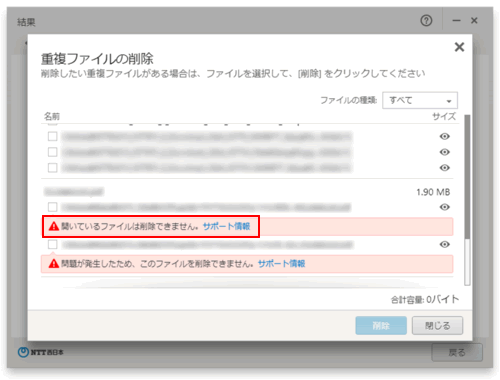Image resolution: width=500 pixels, height=380 pixels.
Task: Tick the last checkbox of the upper three-file group
Action: pos(52,167)
